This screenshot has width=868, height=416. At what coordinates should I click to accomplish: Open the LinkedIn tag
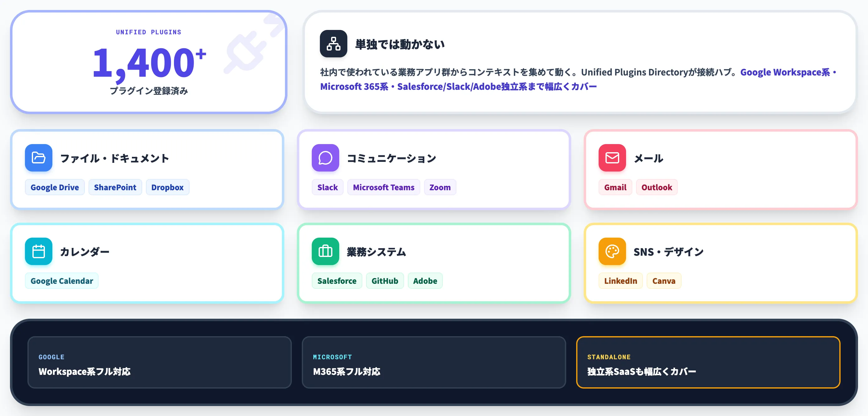(620, 281)
